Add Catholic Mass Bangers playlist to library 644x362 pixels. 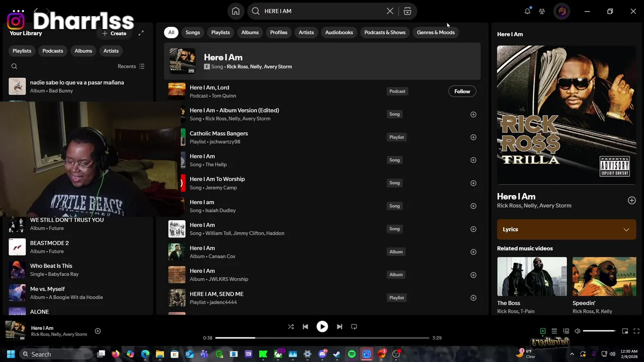click(x=473, y=137)
